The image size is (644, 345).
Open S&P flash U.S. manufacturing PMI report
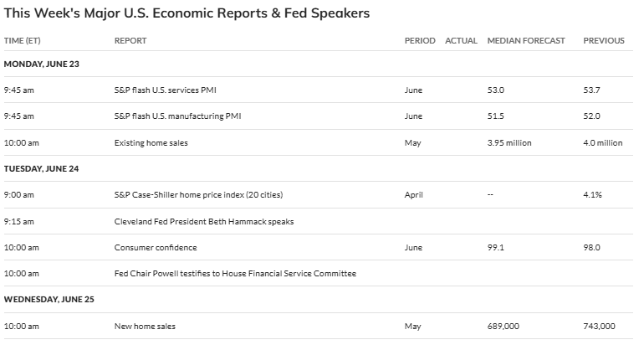[x=177, y=116]
